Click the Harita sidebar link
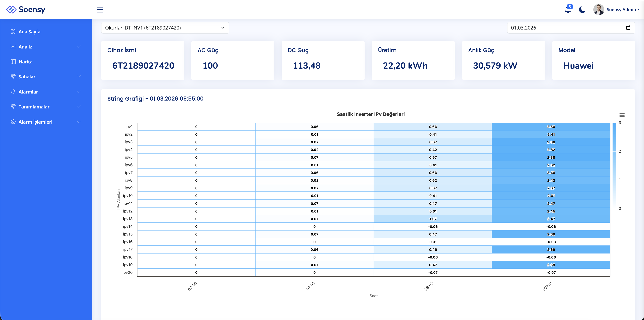Screen dimensions: 644x320 click(x=26, y=62)
